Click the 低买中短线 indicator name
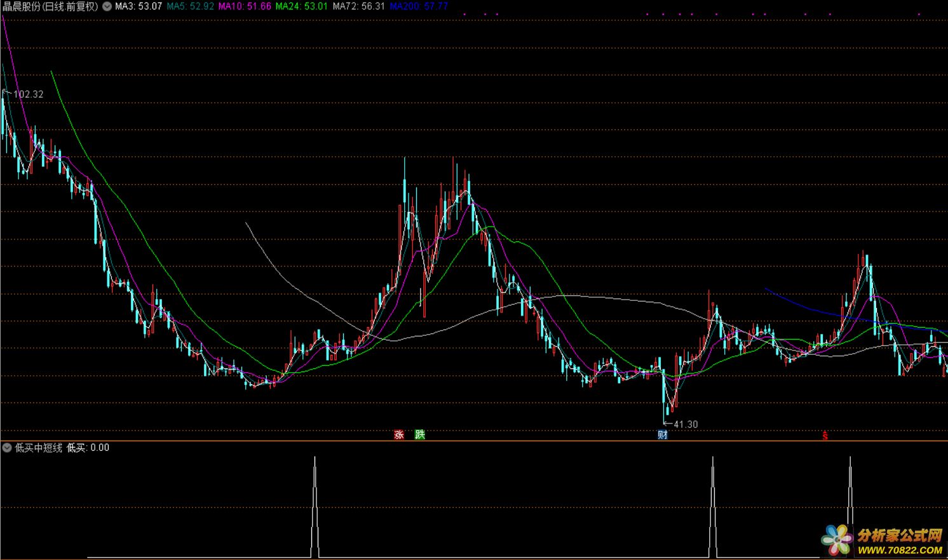The width and height of the screenshot is (948, 560). (39, 448)
